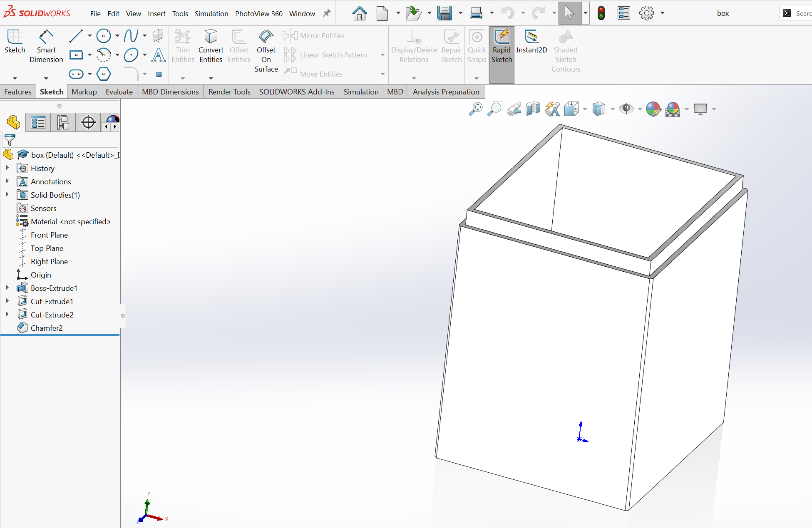Select the Corner Rectangle tool
This screenshot has width=812, height=528.
tap(76, 55)
